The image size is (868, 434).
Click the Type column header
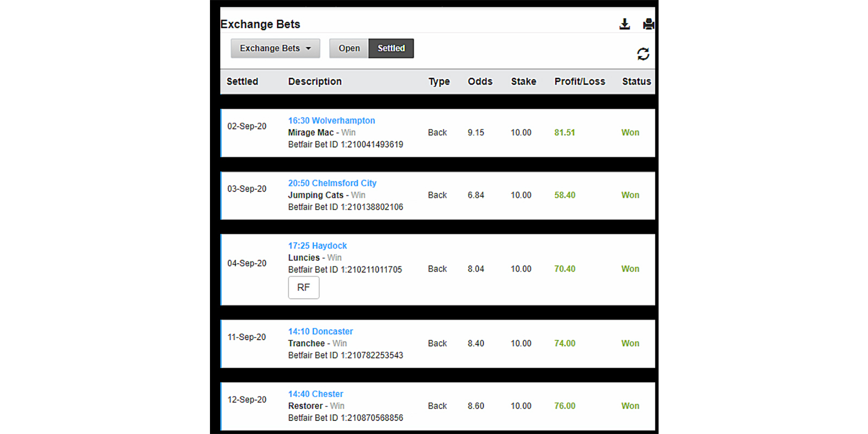pyautogui.click(x=439, y=81)
